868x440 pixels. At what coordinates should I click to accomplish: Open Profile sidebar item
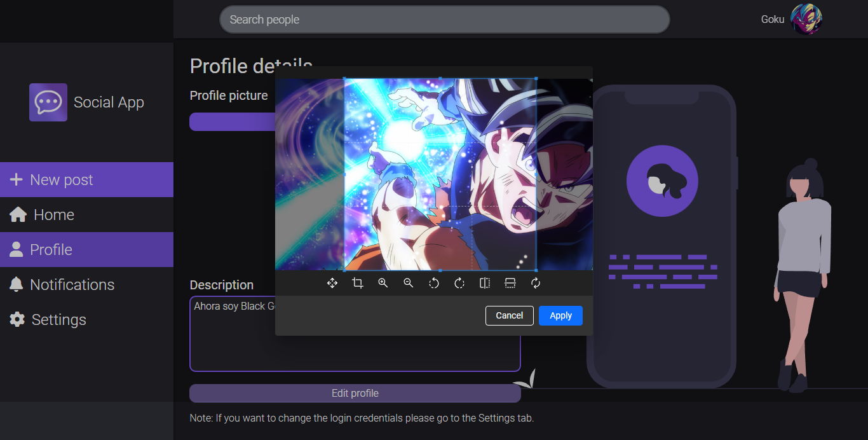(86, 249)
